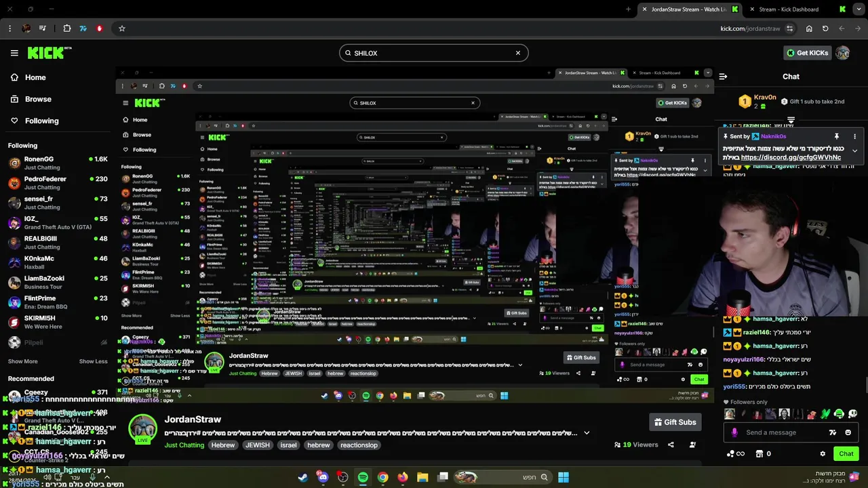868x488 pixels.
Task: Open Steam from the taskbar
Action: [x=303, y=477]
